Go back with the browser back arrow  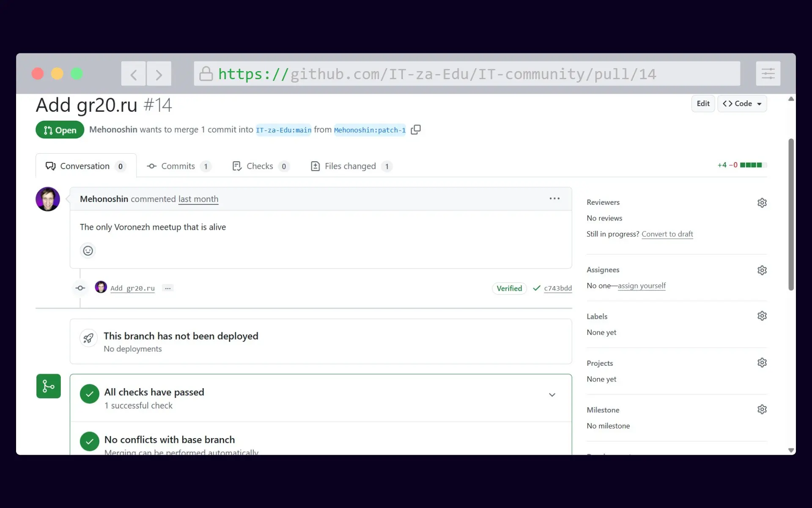134,74
